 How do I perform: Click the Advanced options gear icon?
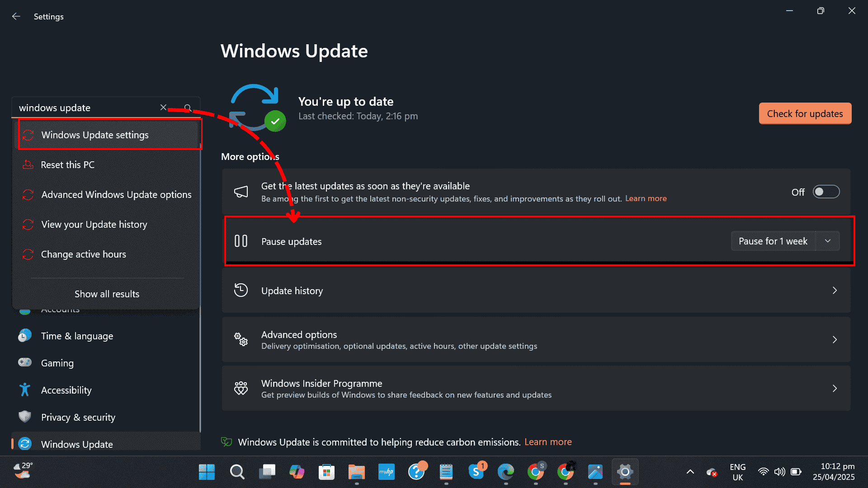[241, 340]
